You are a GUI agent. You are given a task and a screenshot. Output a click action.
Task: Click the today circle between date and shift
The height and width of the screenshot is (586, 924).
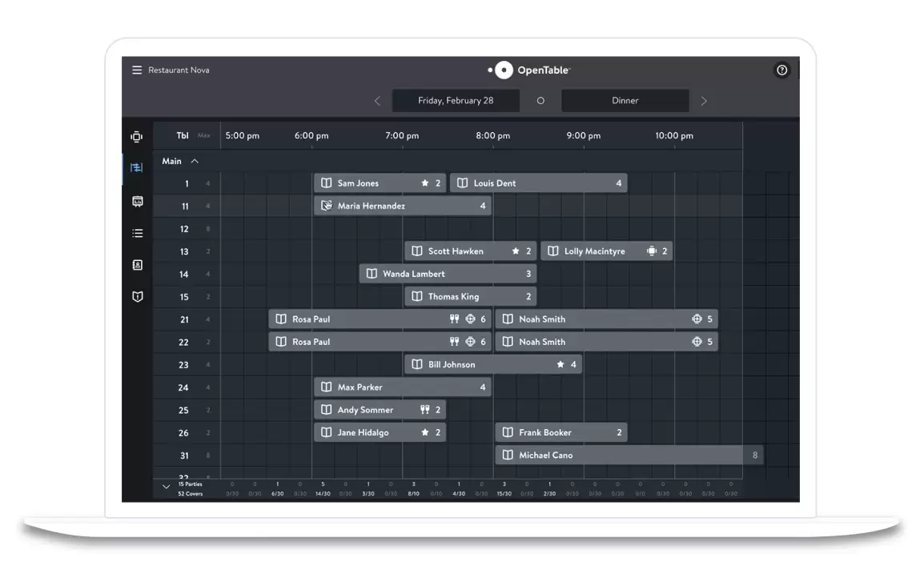click(x=540, y=101)
